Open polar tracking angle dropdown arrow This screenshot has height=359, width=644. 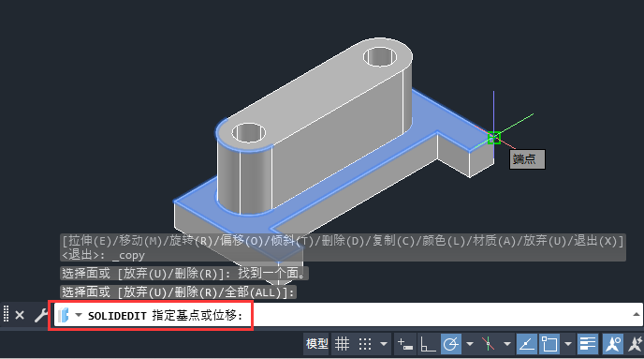coord(470,344)
